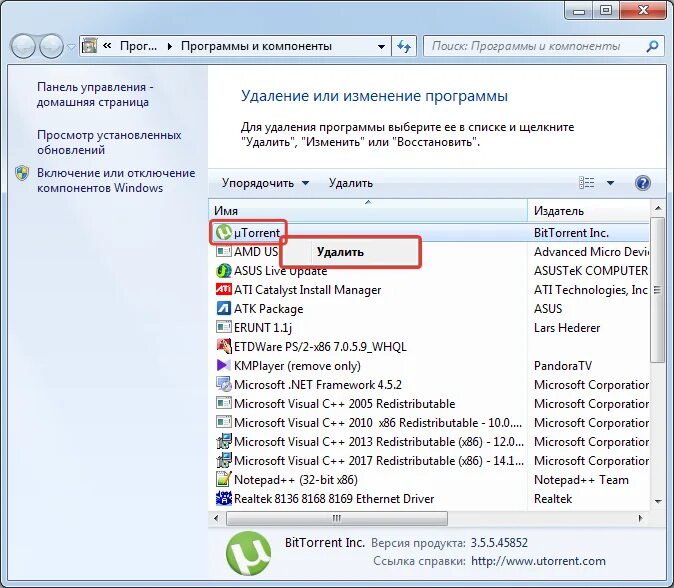Click the ATI Catalyst Install Manager icon
Screen dimensions: 674x588
click(224, 289)
